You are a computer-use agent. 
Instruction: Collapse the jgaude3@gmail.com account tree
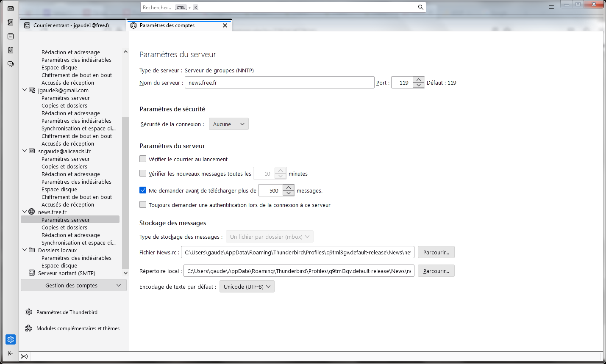(x=25, y=90)
